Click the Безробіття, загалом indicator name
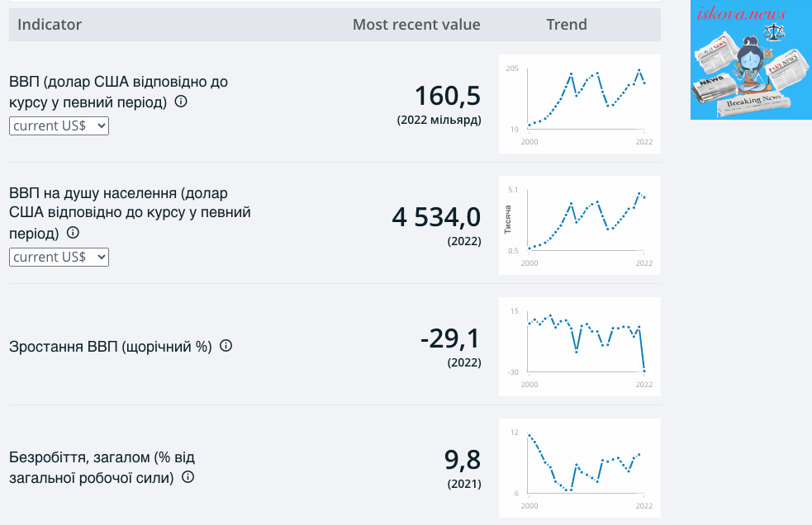 [x=102, y=467]
